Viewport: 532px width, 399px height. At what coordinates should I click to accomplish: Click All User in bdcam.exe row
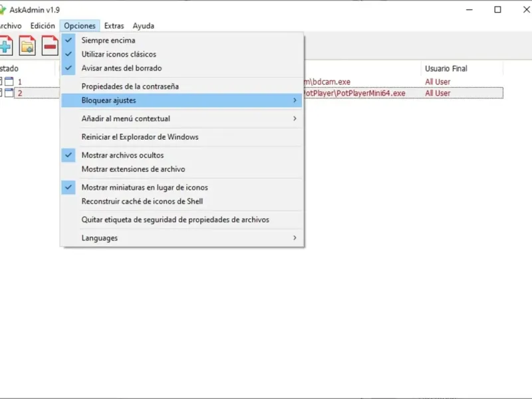point(438,82)
